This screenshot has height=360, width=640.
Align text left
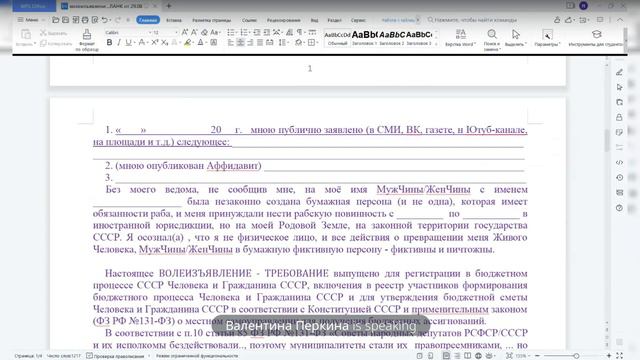click(231, 42)
